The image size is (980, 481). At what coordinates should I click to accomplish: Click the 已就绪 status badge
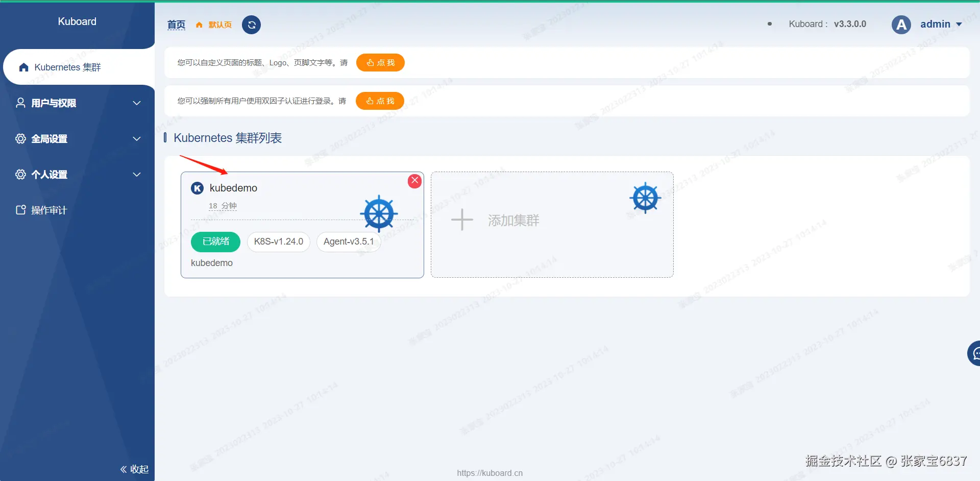click(x=215, y=242)
